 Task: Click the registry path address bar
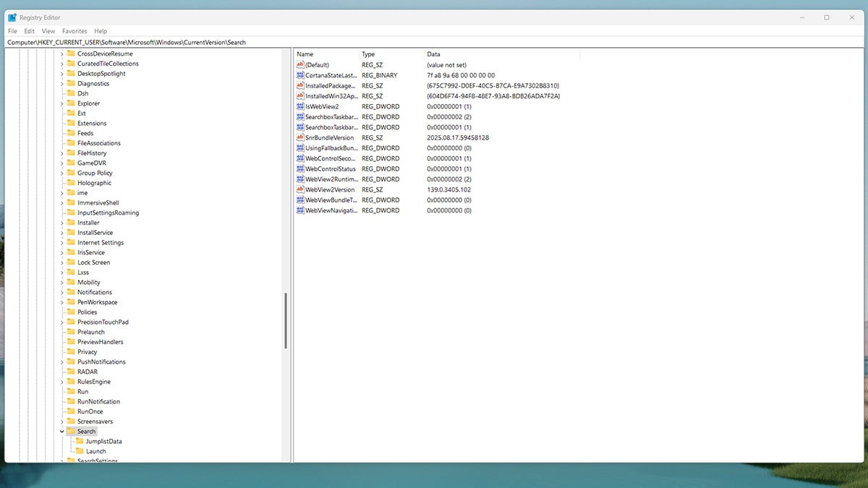(x=434, y=43)
